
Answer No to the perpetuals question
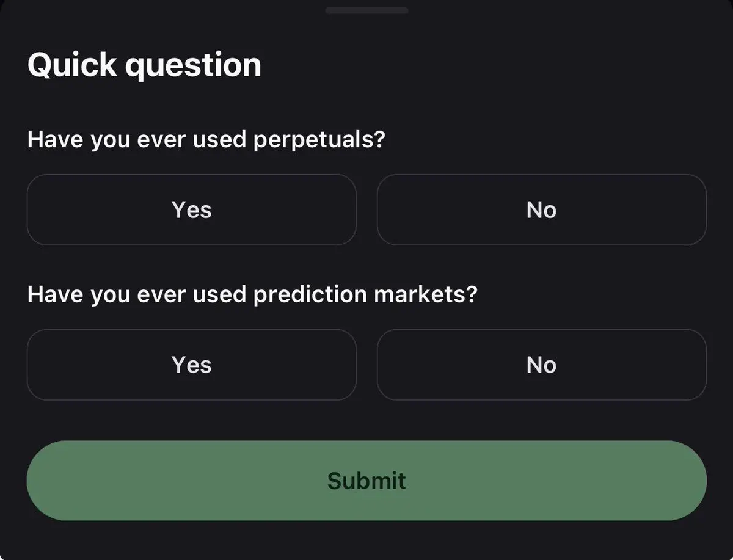pos(541,209)
